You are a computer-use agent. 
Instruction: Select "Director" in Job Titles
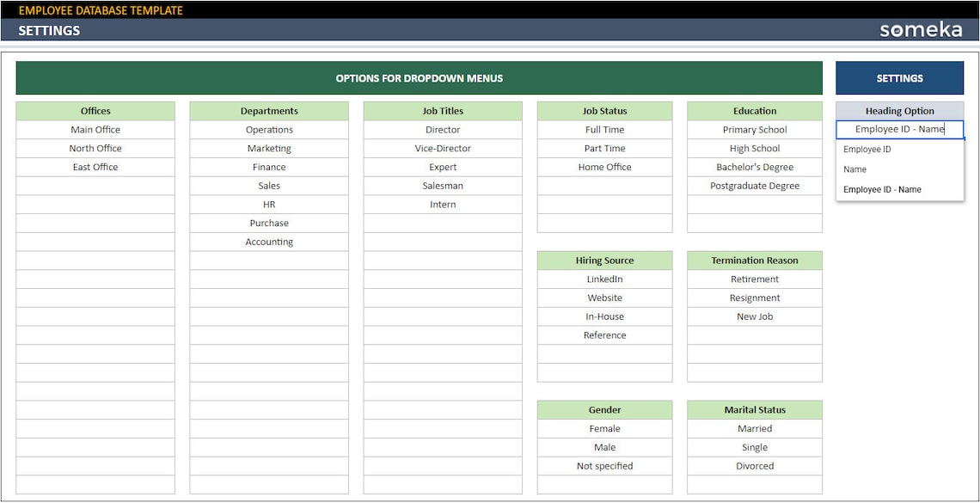[x=442, y=129]
